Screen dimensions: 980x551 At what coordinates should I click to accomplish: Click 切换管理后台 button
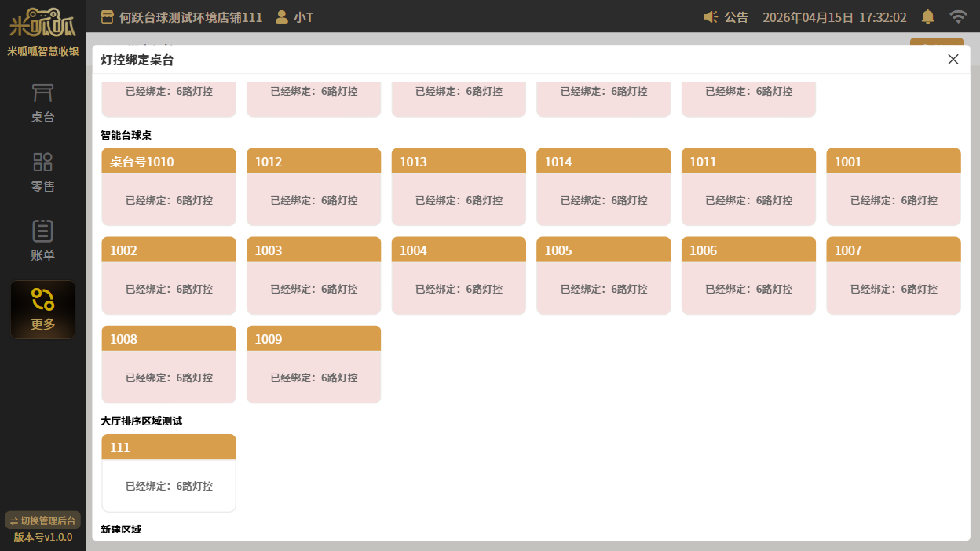point(42,520)
